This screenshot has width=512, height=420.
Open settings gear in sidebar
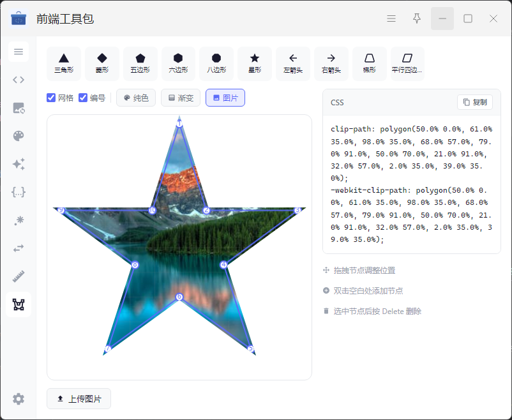coord(19,399)
